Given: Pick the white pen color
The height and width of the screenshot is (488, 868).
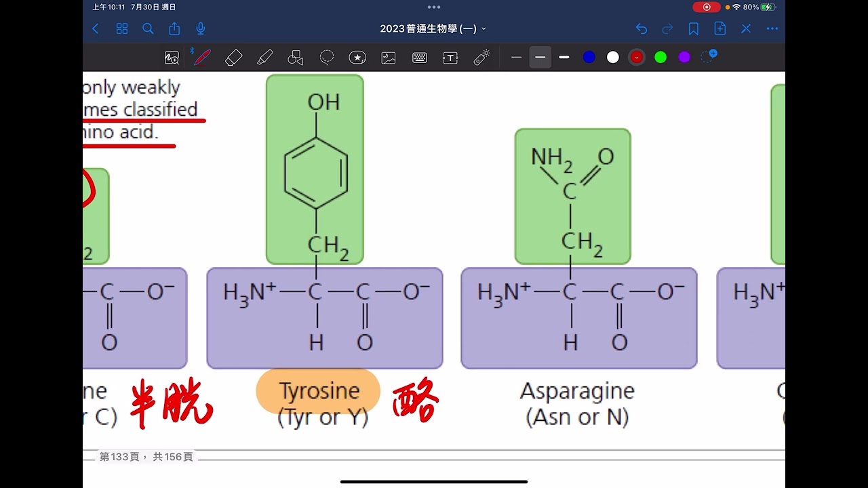Looking at the screenshot, I should click(613, 58).
